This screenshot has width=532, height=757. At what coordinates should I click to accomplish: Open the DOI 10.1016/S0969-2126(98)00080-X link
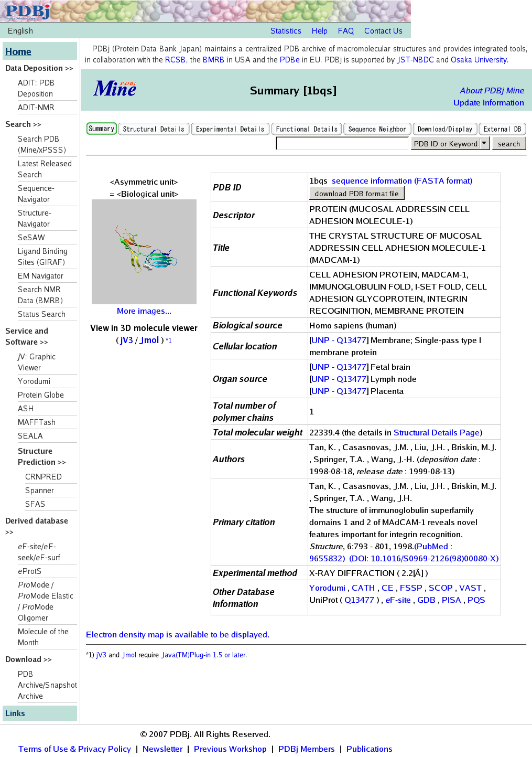[x=424, y=558]
